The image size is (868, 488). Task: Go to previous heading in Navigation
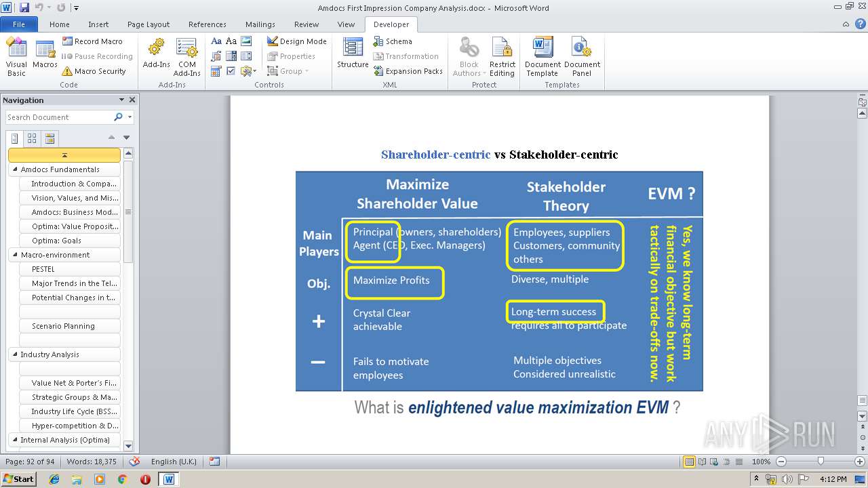(x=111, y=138)
